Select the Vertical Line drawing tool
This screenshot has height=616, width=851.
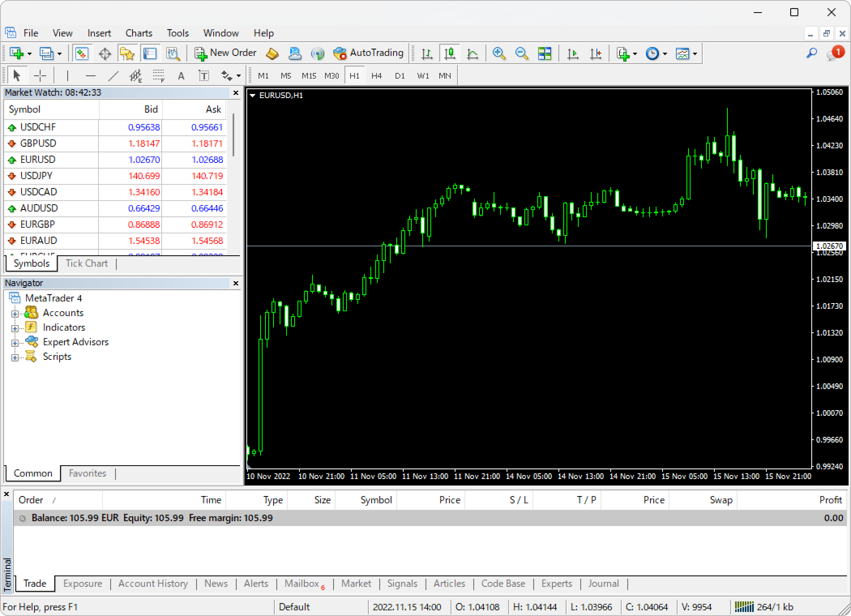tap(67, 76)
